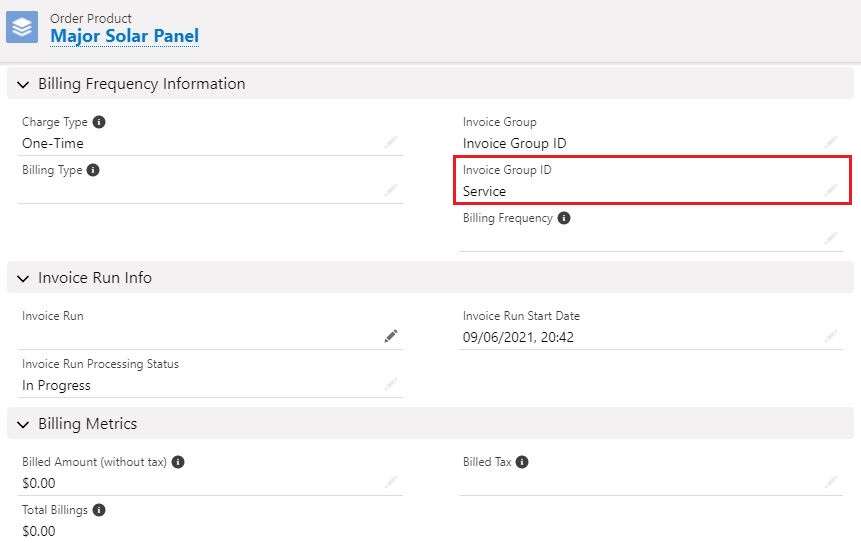Click the One-Time Charge Type value
Viewport: 861px width, 543px height.
[53, 143]
